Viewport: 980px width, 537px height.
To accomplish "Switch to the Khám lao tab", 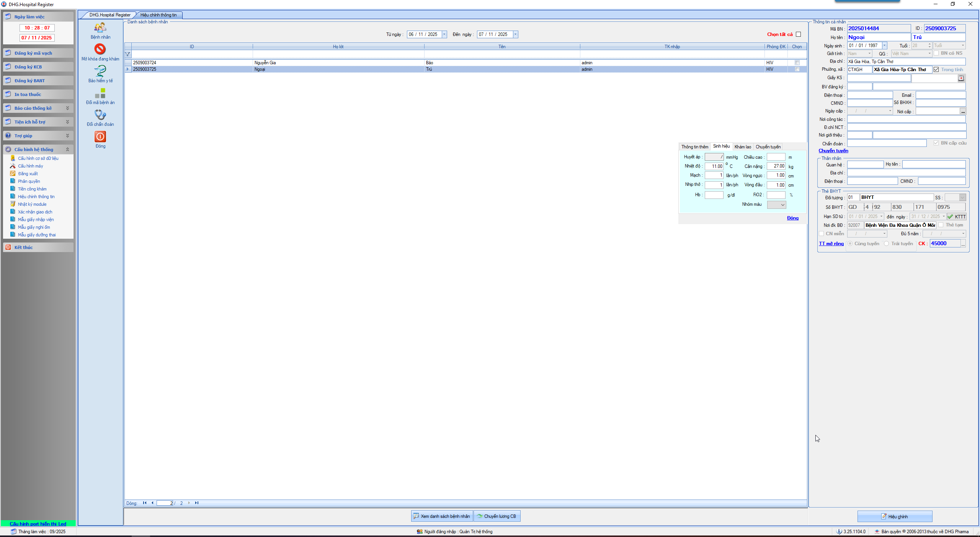I will pos(742,147).
